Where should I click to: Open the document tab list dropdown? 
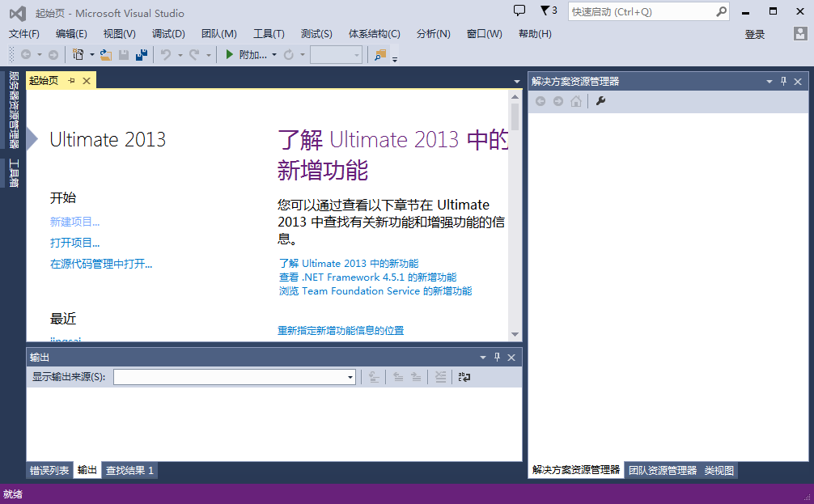[516, 82]
